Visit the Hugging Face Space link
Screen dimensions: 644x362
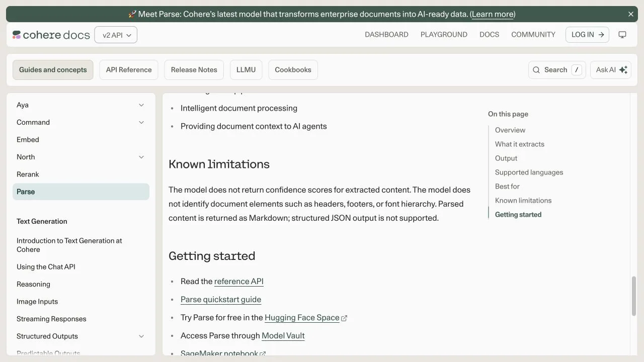coord(302,318)
